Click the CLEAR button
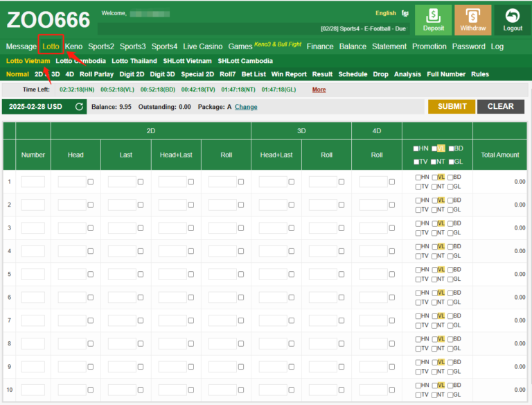The image size is (532, 405). 500,106
